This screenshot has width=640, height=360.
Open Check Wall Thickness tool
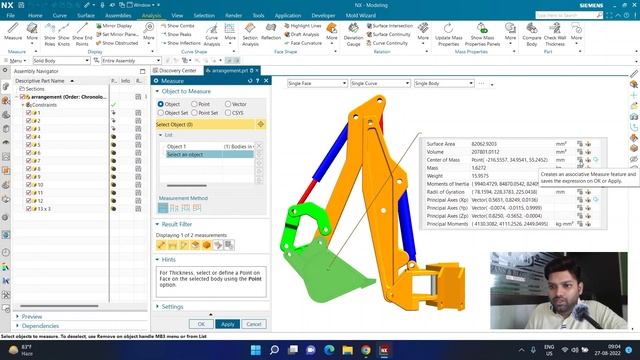555,34
